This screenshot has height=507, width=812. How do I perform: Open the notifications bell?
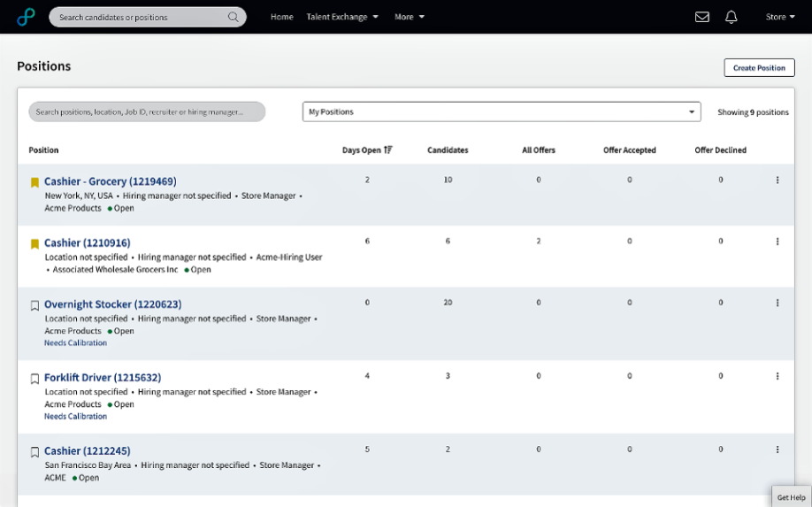point(731,17)
